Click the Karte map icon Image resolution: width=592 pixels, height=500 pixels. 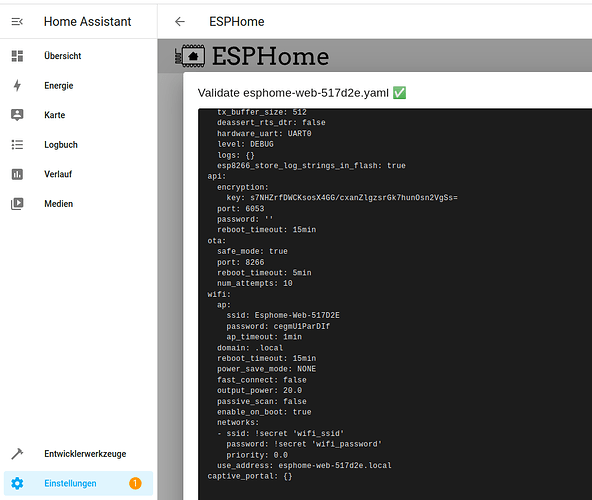pyautogui.click(x=17, y=115)
